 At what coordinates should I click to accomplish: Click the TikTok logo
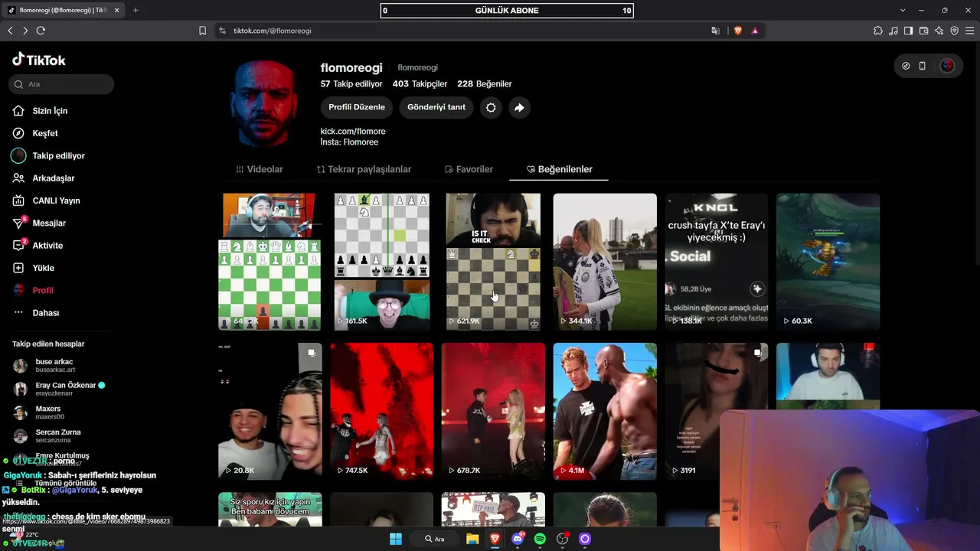click(39, 60)
